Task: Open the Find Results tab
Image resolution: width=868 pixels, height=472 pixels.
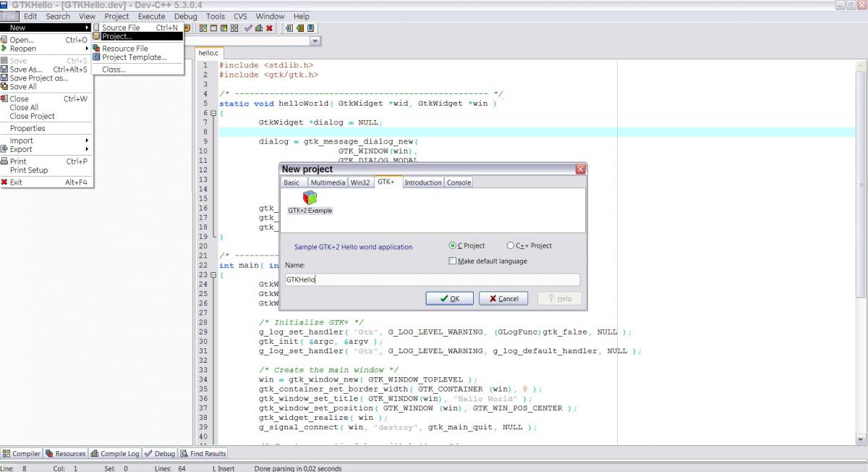Action: (203, 454)
